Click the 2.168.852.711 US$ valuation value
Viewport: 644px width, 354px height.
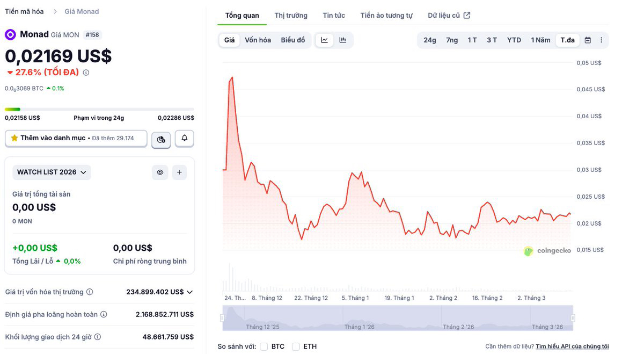tap(165, 314)
